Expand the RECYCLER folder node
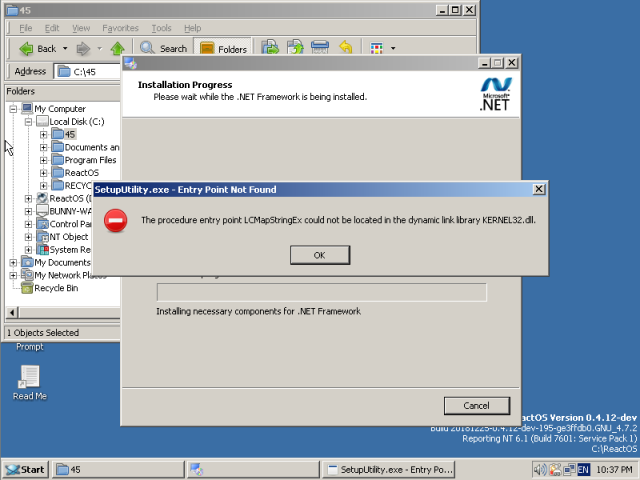 click(43, 186)
